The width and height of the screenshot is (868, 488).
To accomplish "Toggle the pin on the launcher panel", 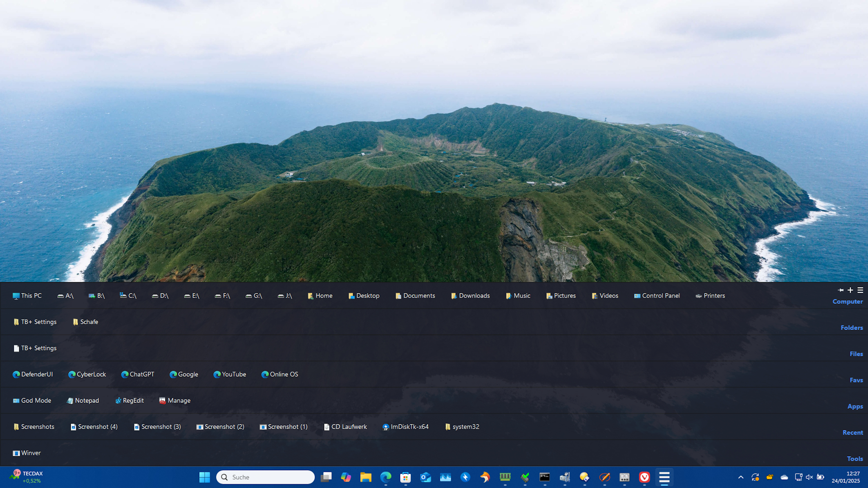I will [841, 290].
